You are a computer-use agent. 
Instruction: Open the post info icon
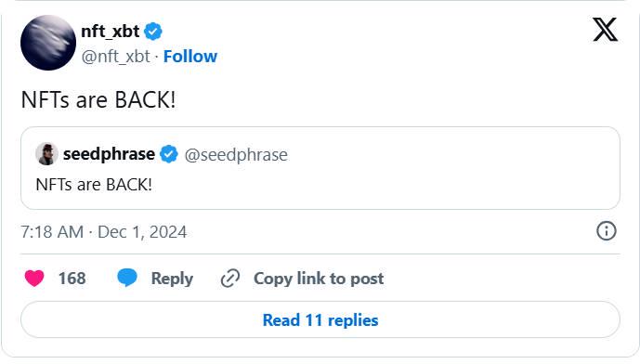[607, 231]
